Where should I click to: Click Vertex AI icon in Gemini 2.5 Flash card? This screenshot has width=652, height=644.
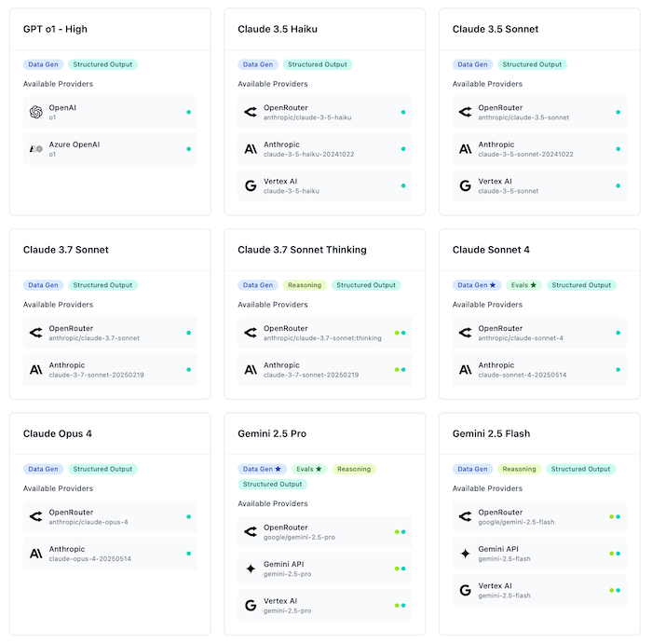click(x=465, y=590)
